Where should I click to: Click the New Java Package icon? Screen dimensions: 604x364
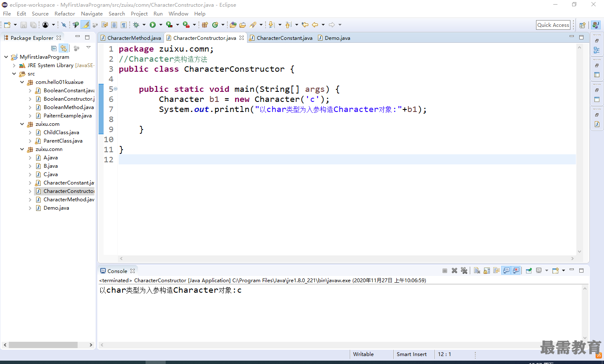pos(205,25)
